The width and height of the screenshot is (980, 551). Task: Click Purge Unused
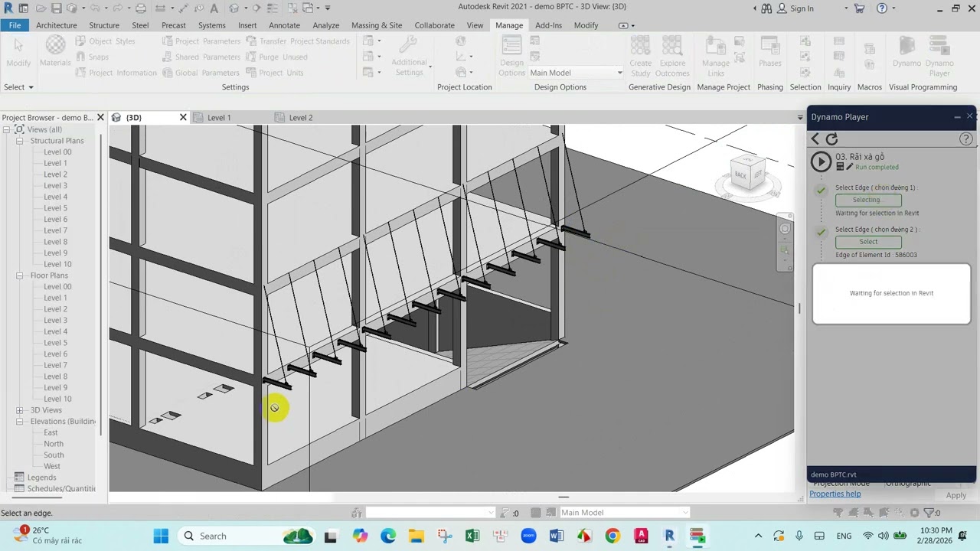277,57
